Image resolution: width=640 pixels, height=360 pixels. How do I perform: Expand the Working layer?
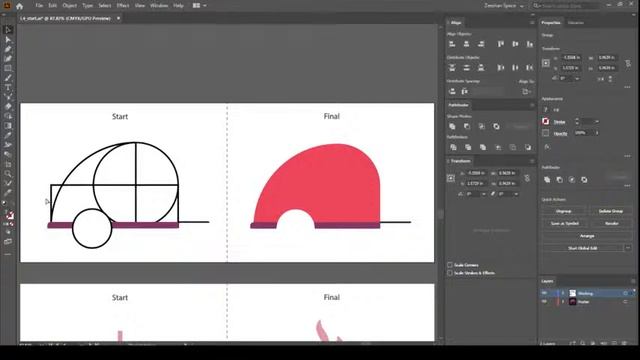tap(563, 293)
